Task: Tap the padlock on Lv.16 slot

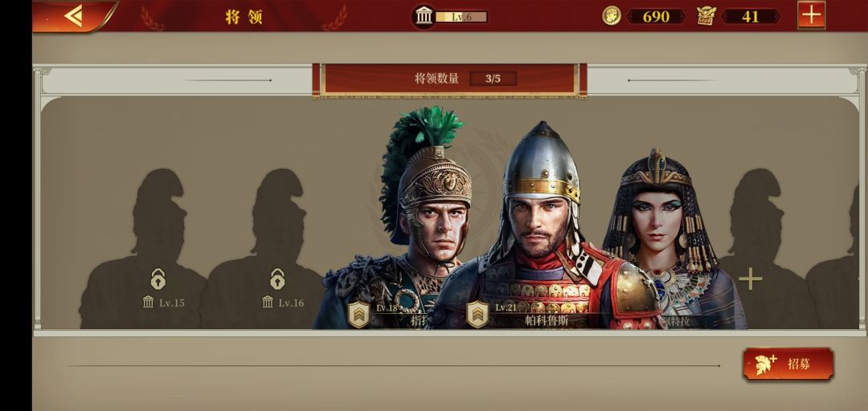Action: 277,279
